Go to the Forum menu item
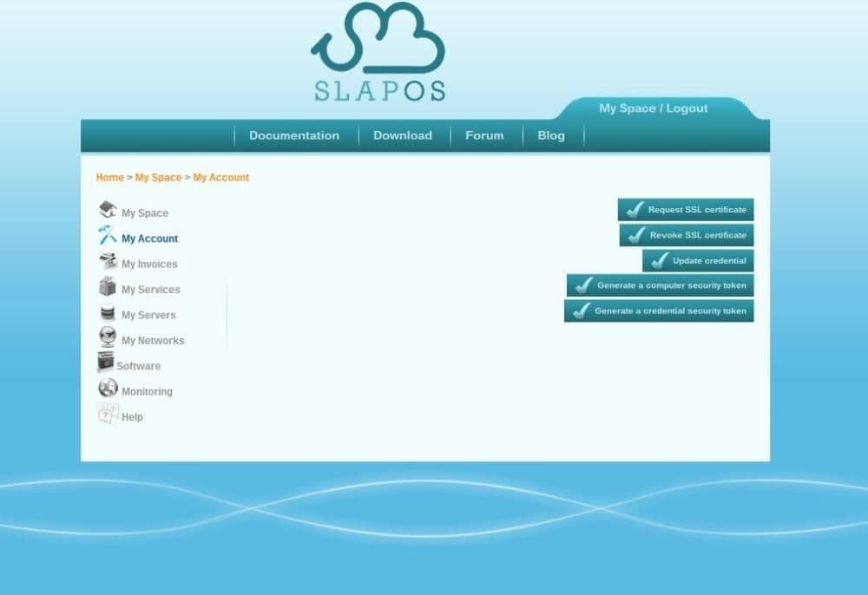The width and height of the screenshot is (868, 595). pos(484,135)
